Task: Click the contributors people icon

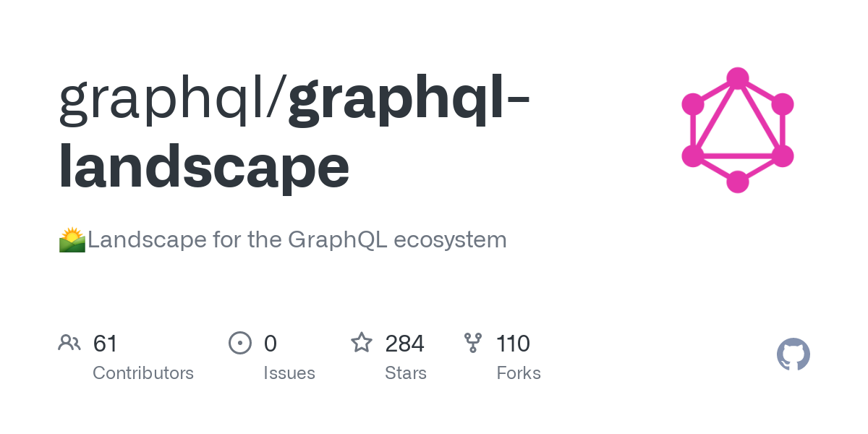Action: tap(69, 343)
